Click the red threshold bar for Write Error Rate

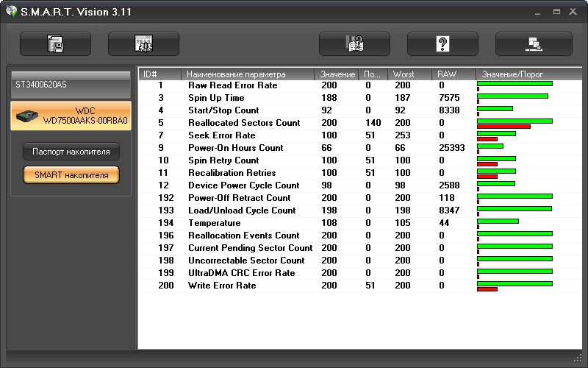tap(487, 289)
